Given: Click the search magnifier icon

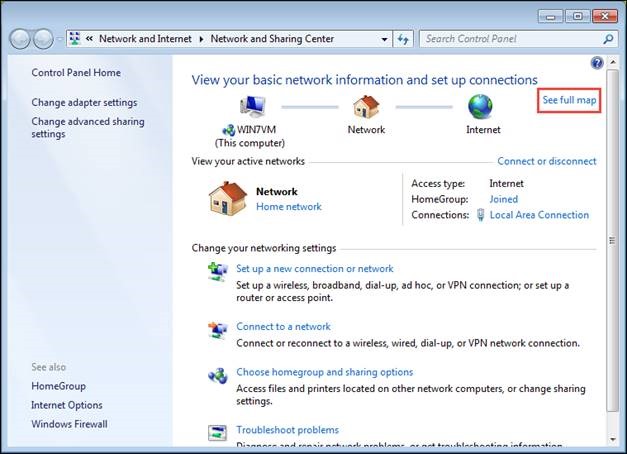Looking at the screenshot, I should (x=608, y=39).
